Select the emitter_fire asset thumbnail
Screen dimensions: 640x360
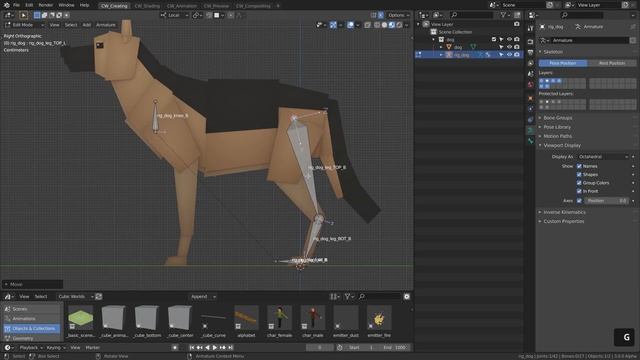point(379,317)
